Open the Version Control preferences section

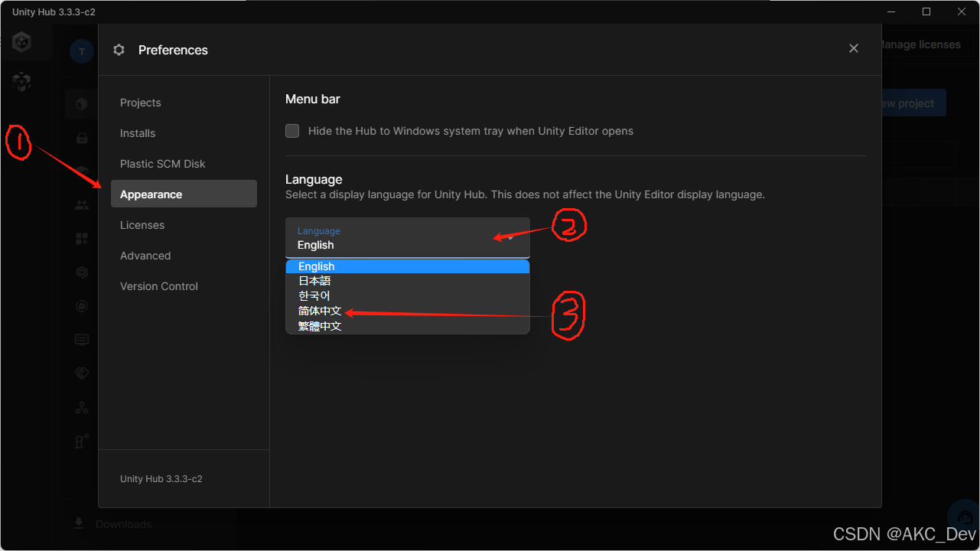pyautogui.click(x=184, y=286)
